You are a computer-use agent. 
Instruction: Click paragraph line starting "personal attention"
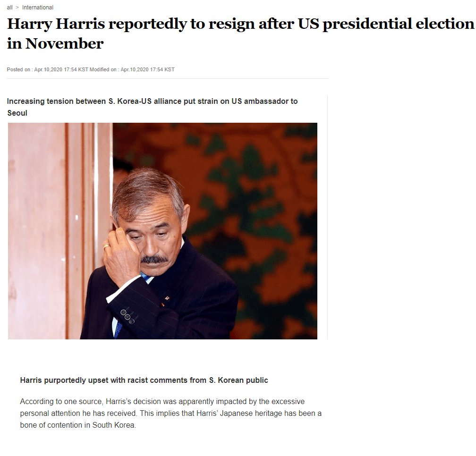[x=170, y=414]
